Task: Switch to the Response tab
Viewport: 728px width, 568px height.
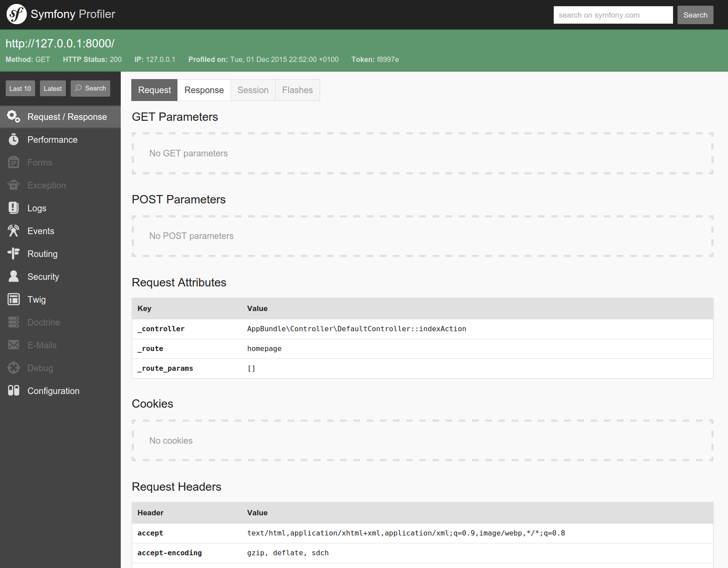Action: click(204, 90)
